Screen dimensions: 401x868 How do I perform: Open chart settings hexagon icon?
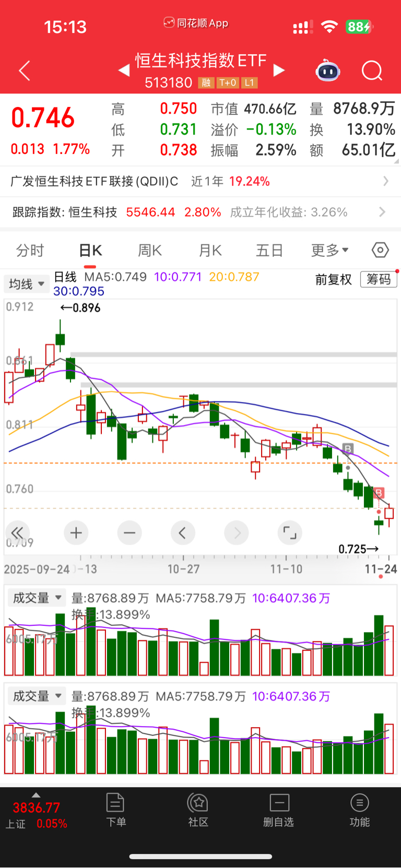click(380, 251)
